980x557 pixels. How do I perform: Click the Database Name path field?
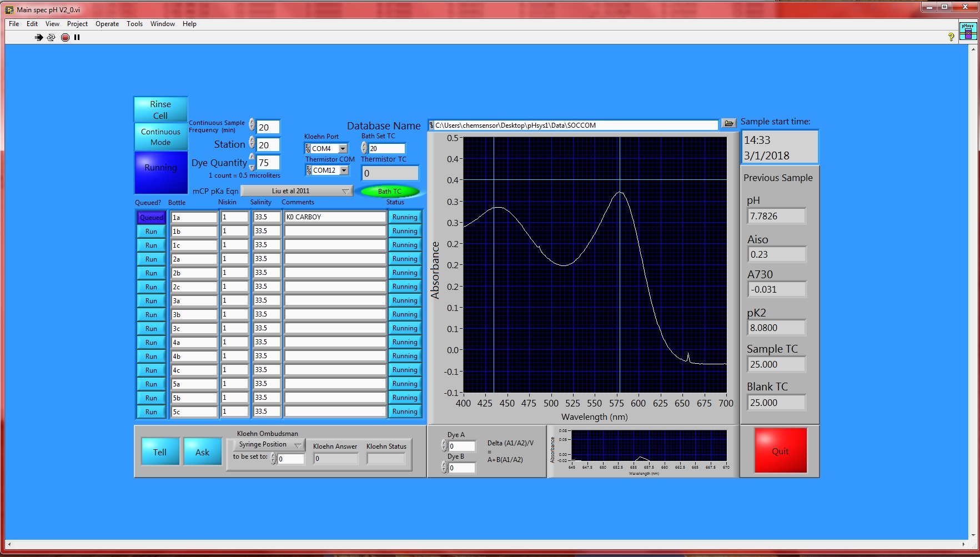click(x=576, y=125)
